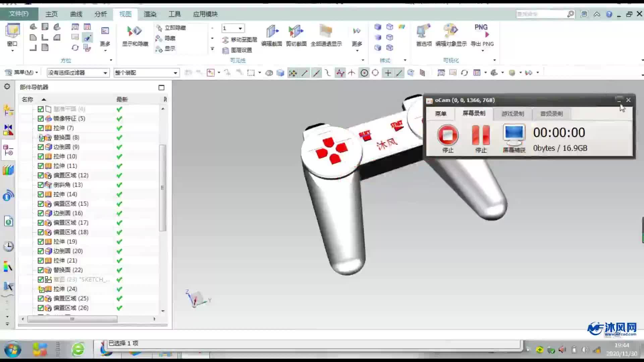644x362 pixels.
Task: Open the reuse library books icon
Action: [8, 170]
